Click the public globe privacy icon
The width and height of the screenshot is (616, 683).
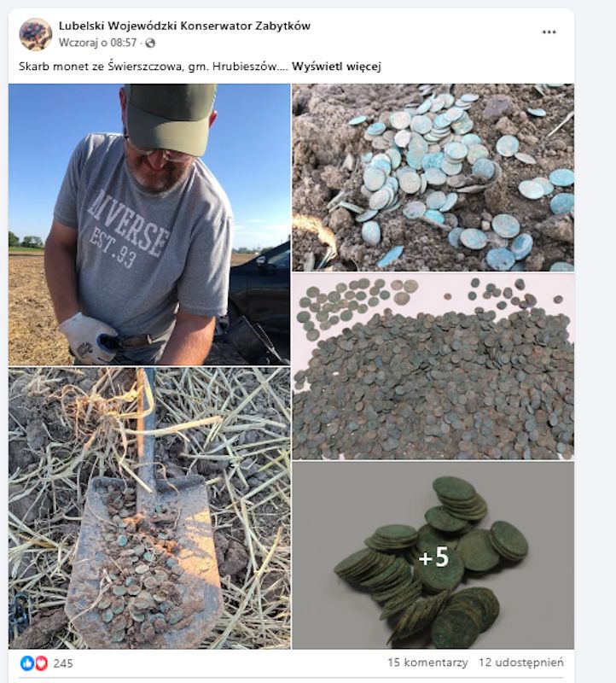point(150,44)
